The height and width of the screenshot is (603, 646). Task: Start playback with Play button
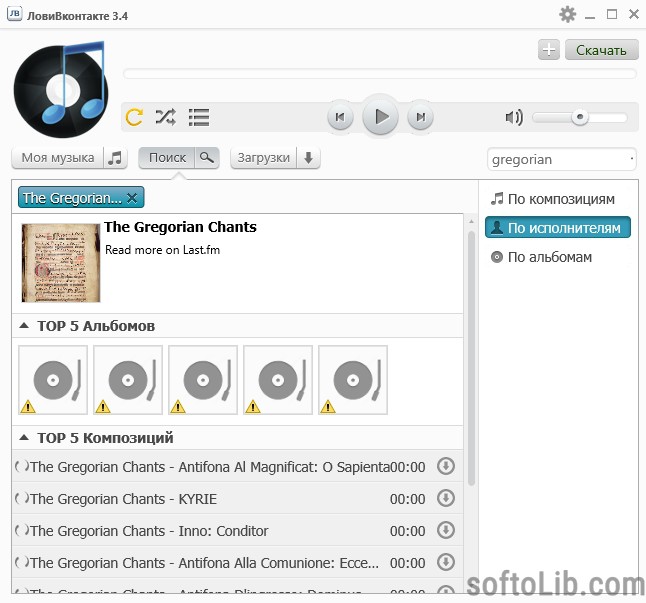[x=380, y=117]
